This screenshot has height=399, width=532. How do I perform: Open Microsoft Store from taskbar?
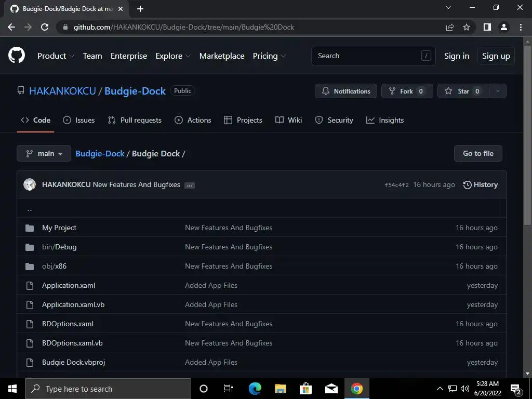tap(305, 389)
